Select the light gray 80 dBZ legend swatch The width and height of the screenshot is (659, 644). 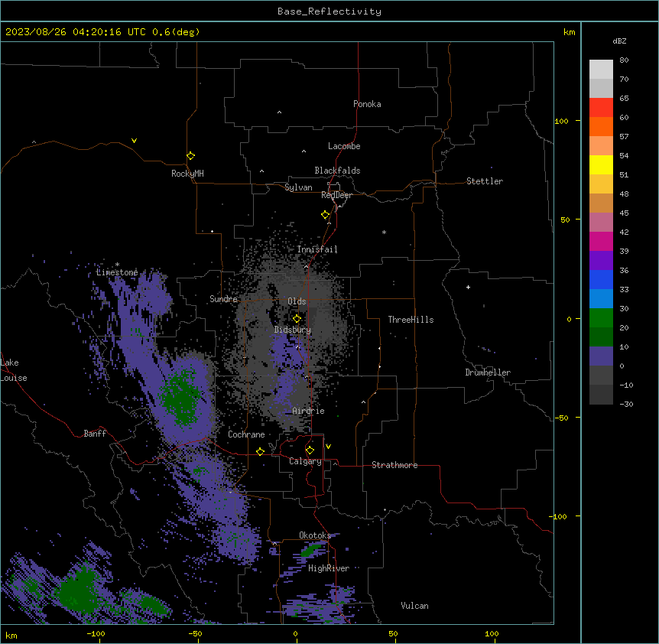coord(601,70)
